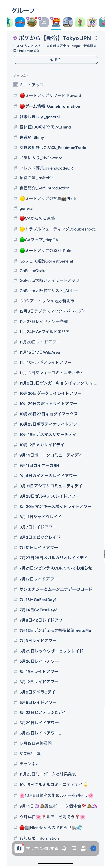Open the chat bubble icon
Screen dimensions: 111x868
(74, 848)
